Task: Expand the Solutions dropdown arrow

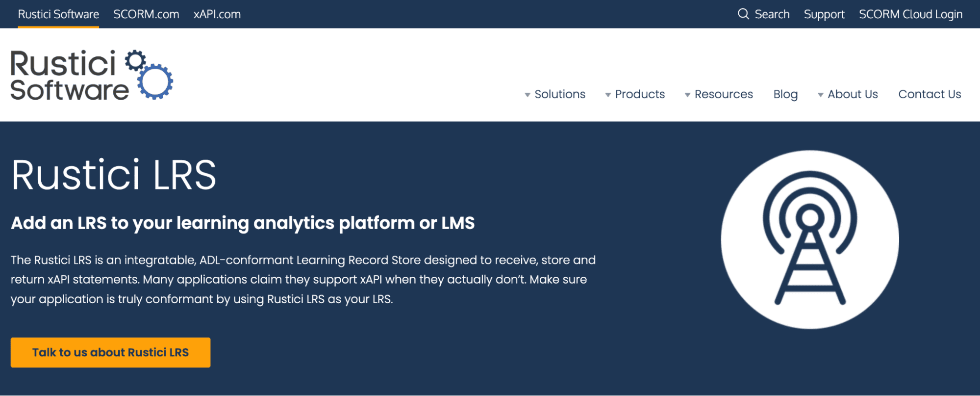Action: (x=528, y=95)
